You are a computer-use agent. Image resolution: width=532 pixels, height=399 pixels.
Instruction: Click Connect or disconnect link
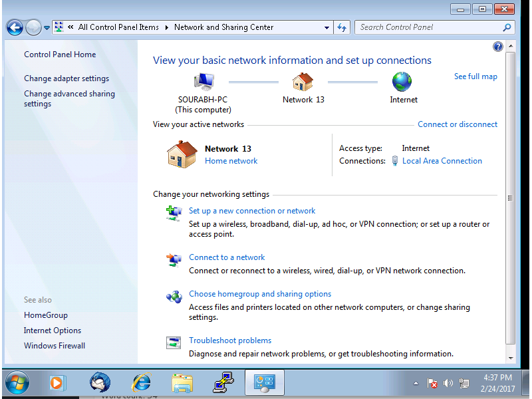pyautogui.click(x=458, y=124)
